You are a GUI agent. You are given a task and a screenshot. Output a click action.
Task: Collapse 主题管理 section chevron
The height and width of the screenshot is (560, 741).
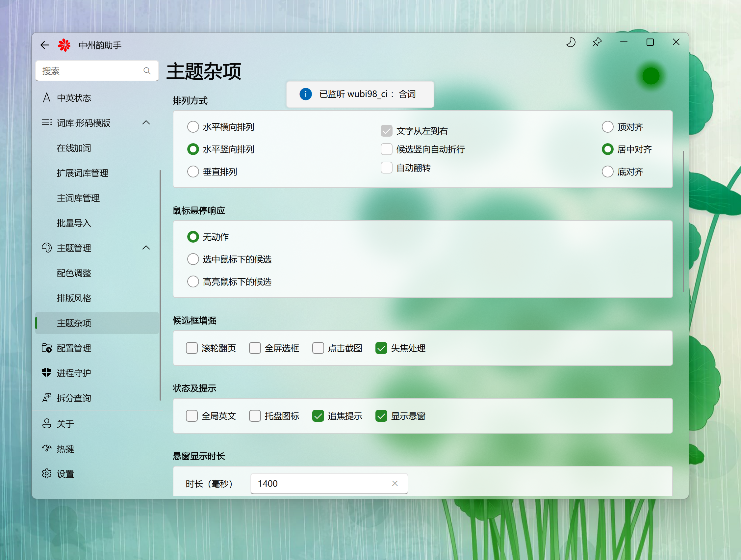(x=146, y=248)
